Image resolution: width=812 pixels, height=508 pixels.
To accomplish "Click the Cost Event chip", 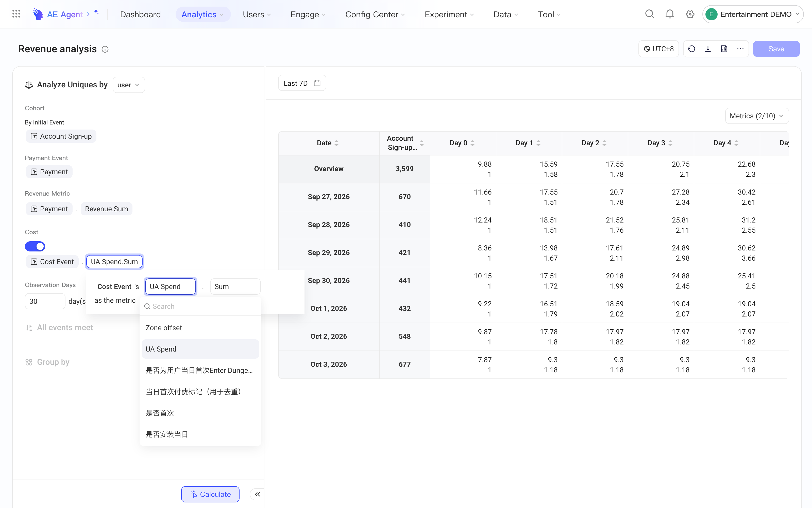I will [x=52, y=261].
